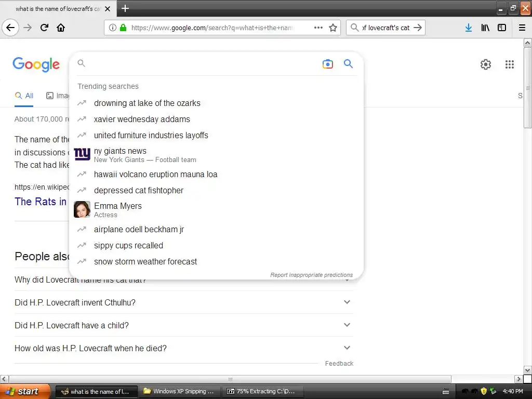
Task: Open the Firefox library icon
Action: coord(485,28)
